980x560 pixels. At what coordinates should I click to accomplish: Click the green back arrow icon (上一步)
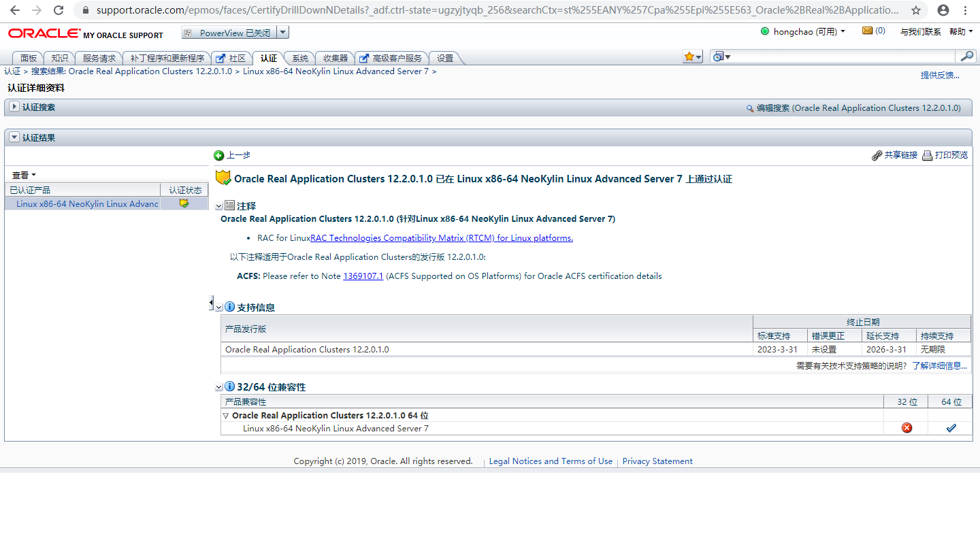(x=218, y=156)
